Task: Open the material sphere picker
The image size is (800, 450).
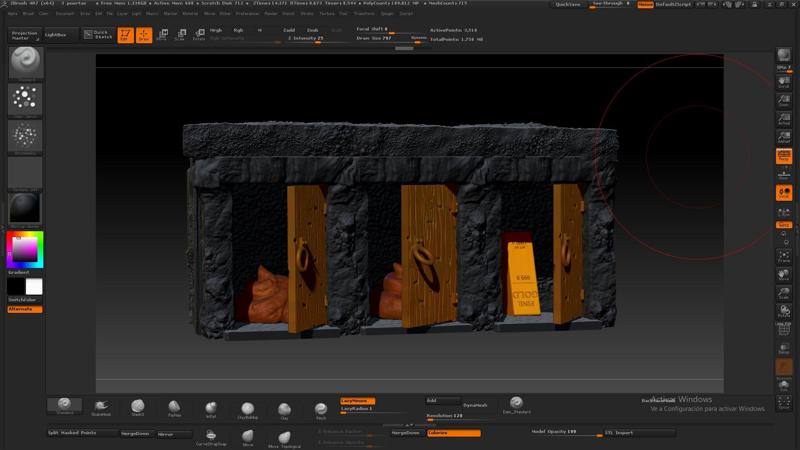Action: 25,208
